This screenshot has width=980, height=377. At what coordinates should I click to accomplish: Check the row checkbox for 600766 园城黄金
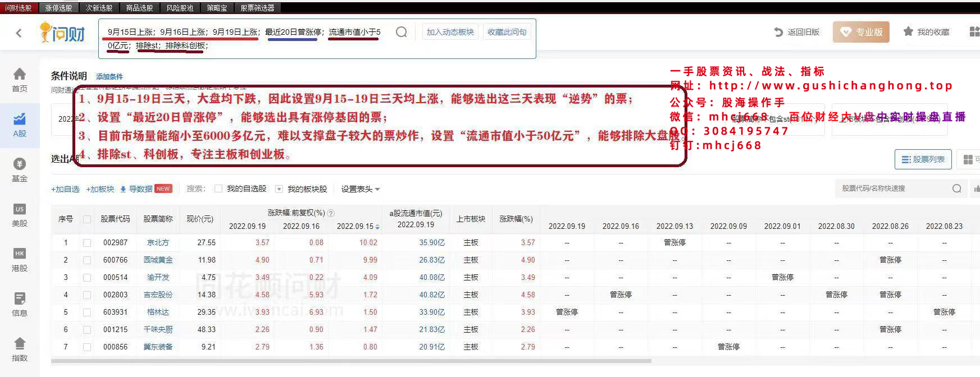87,260
